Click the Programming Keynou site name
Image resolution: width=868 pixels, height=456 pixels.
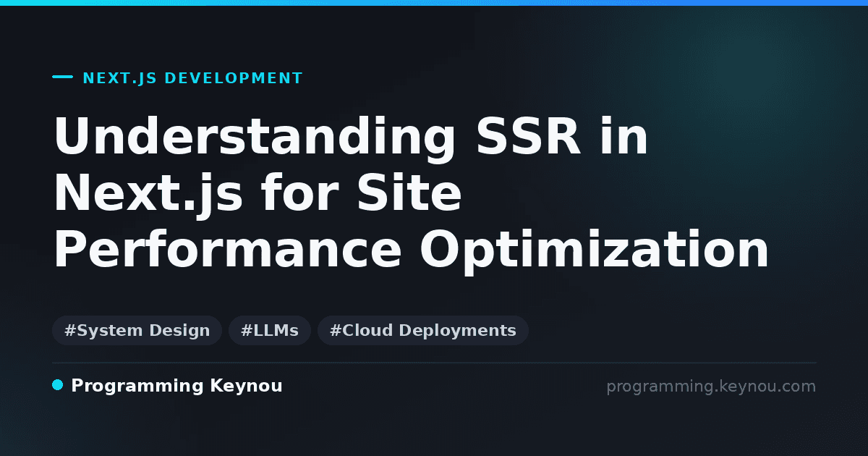pyautogui.click(x=176, y=387)
